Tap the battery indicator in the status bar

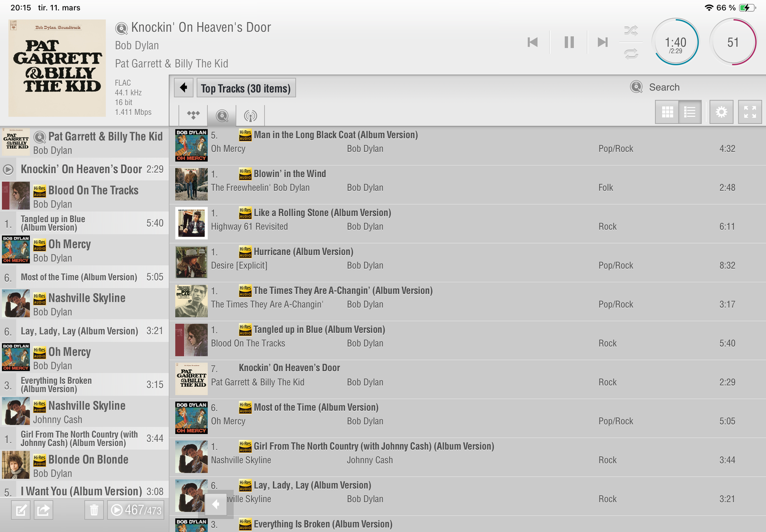click(747, 8)
